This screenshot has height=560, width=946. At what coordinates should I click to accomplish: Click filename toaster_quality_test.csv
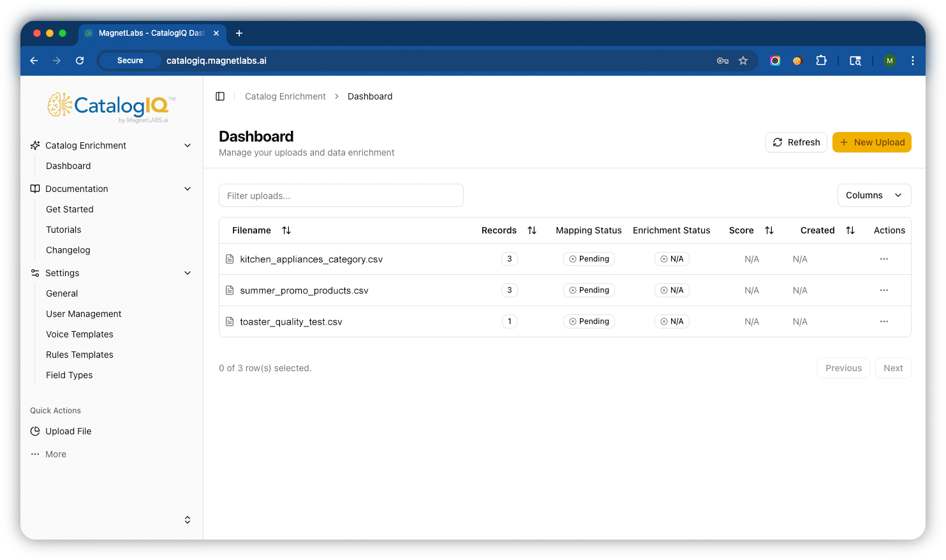tap(291, 321)
